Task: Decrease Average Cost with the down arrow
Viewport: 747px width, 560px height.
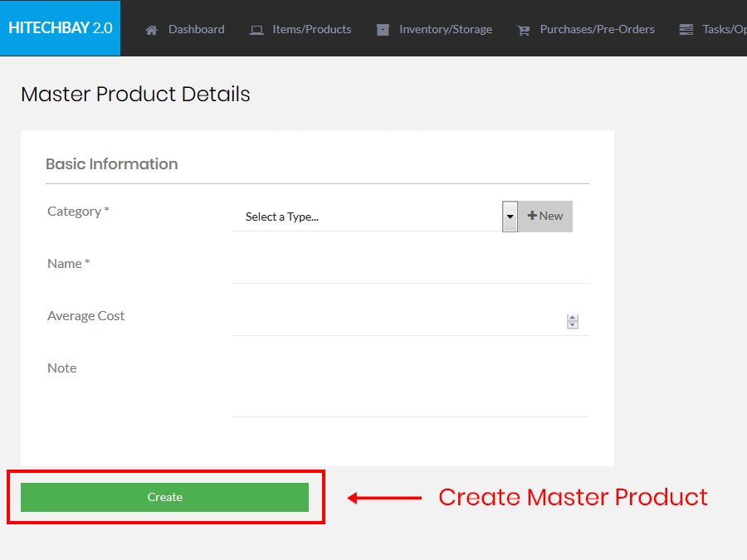Action: [573, 325]
